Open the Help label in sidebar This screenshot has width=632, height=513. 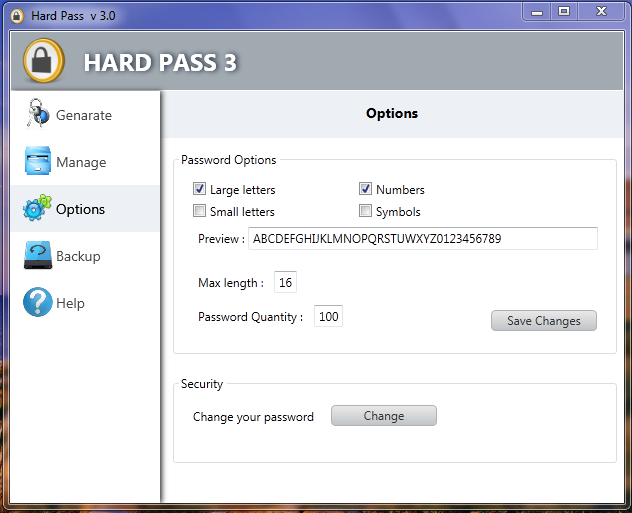tap(70, 303)
